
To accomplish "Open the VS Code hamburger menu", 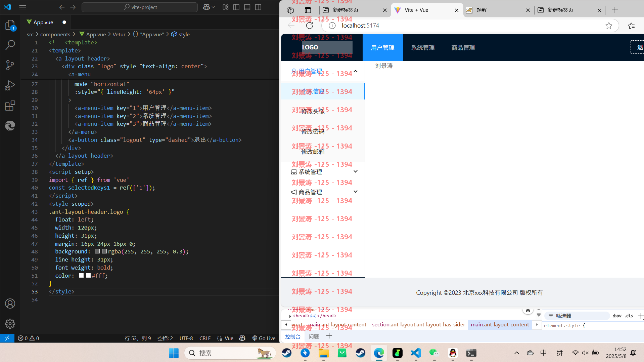I will pos(22,7).
